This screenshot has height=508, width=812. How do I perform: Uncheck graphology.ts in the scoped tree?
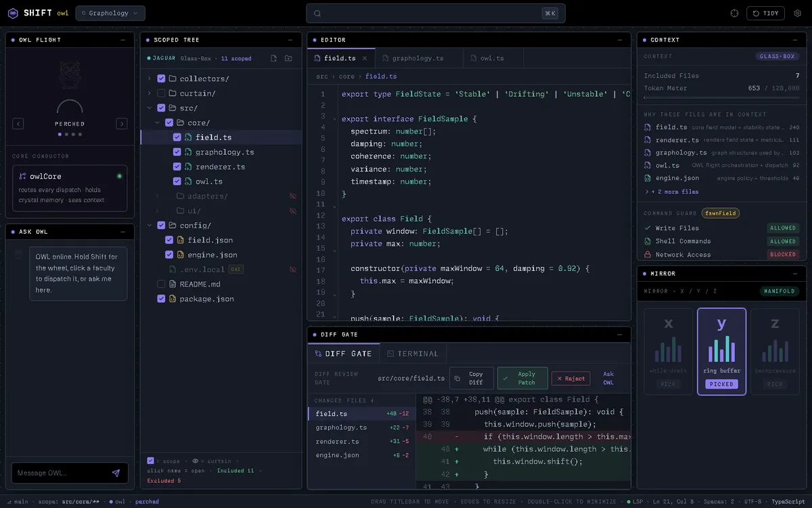pos(177,152)
